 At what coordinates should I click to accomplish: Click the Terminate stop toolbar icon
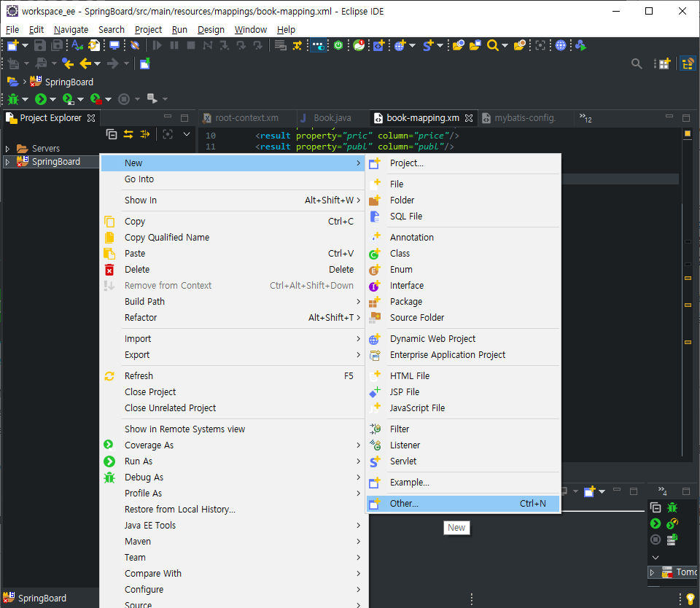click(x=191, y=45)
